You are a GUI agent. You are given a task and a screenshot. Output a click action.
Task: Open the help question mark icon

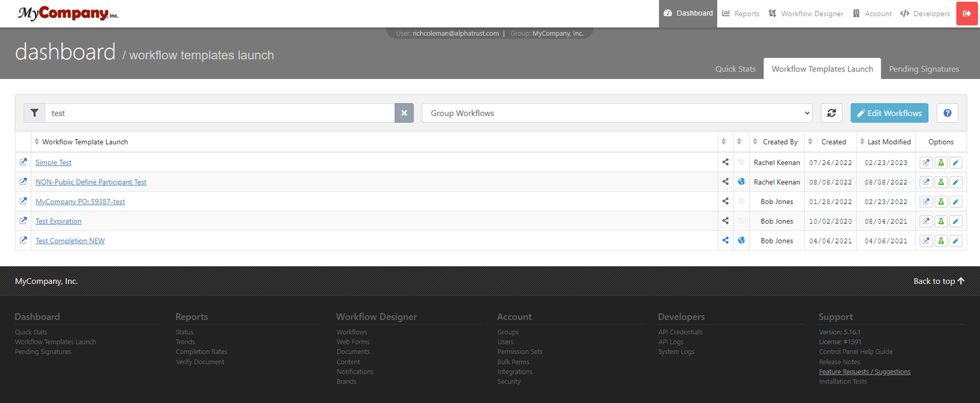tap(947, 113)
